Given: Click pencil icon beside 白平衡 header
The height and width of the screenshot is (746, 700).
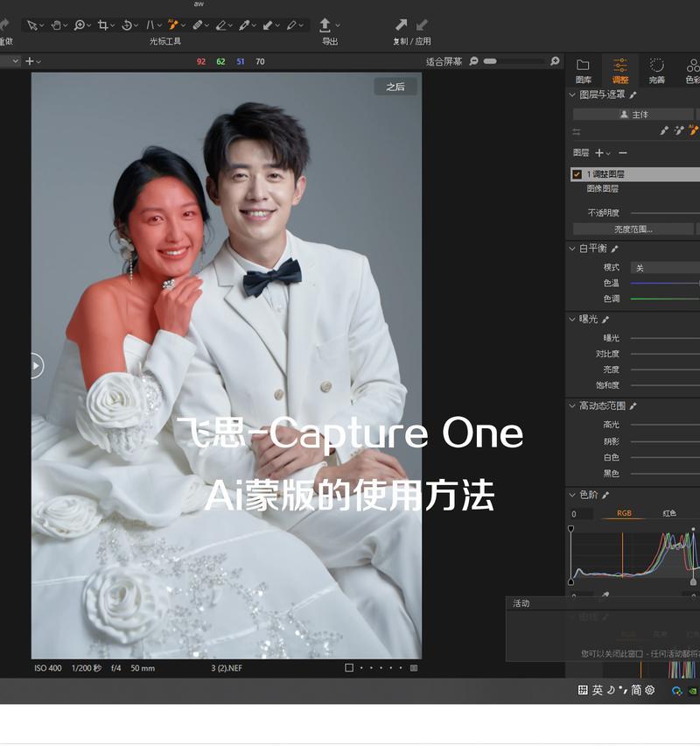Looking at the screenshot, I should tap(614, 249).
